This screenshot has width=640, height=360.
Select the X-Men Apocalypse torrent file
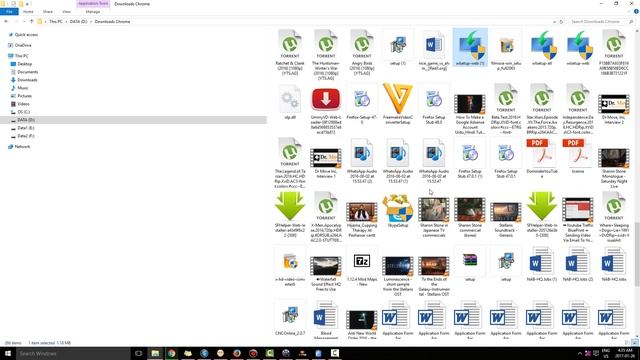pos(326,217)
